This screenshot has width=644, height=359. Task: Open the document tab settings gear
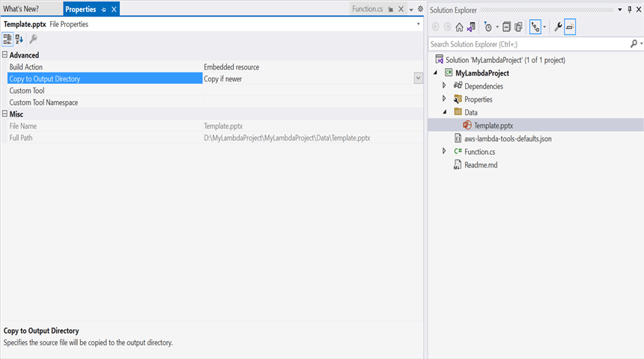pos(420,9)
